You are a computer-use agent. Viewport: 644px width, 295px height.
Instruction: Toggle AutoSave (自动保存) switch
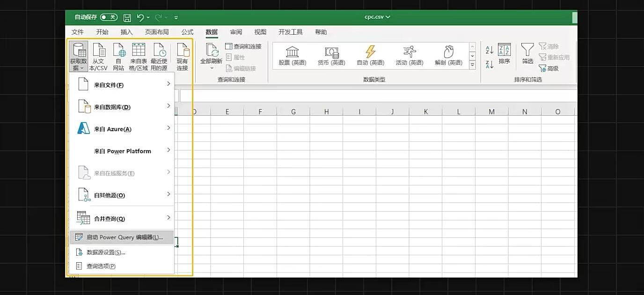(x=109, y=17)
